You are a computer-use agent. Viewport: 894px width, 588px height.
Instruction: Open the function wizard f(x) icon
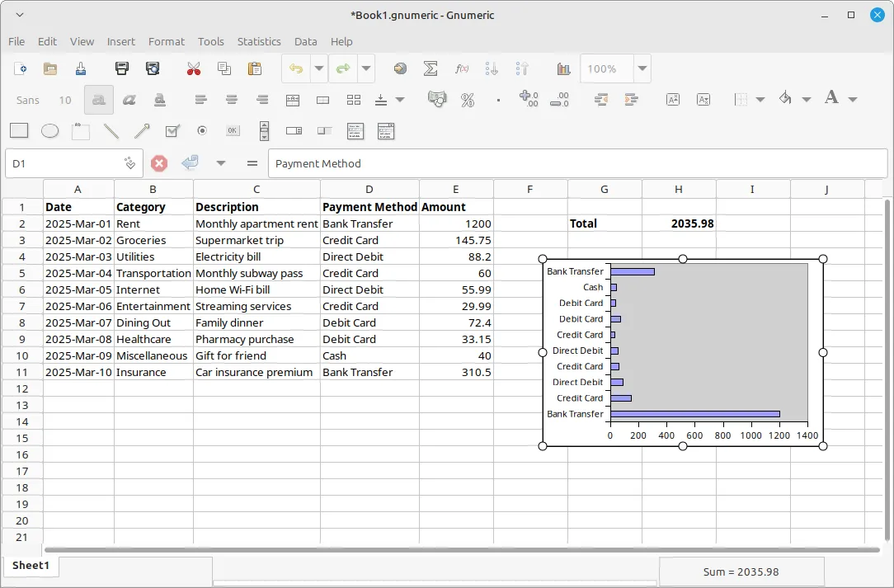point(462,69)
